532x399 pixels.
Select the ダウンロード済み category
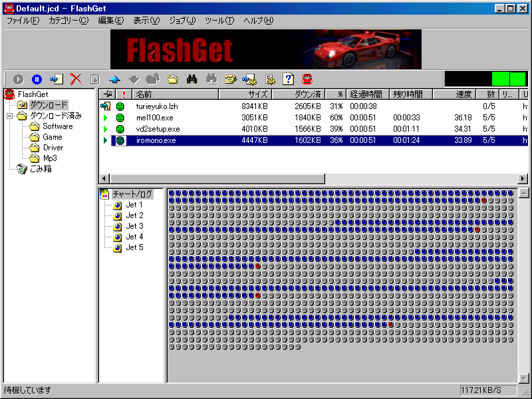[x=56, y=116]
